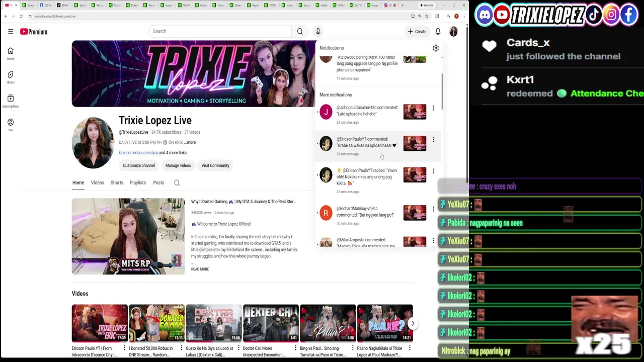Image resolution: width=644 pixels, height=362 pixels.
Task: Click the search magnifier button
Action: (300, 31)
